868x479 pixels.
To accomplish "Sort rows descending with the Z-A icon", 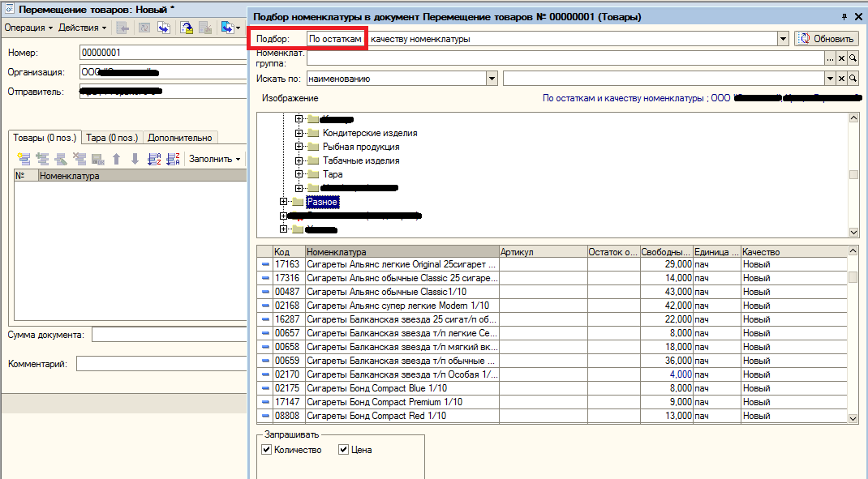I will pos(172,160).
